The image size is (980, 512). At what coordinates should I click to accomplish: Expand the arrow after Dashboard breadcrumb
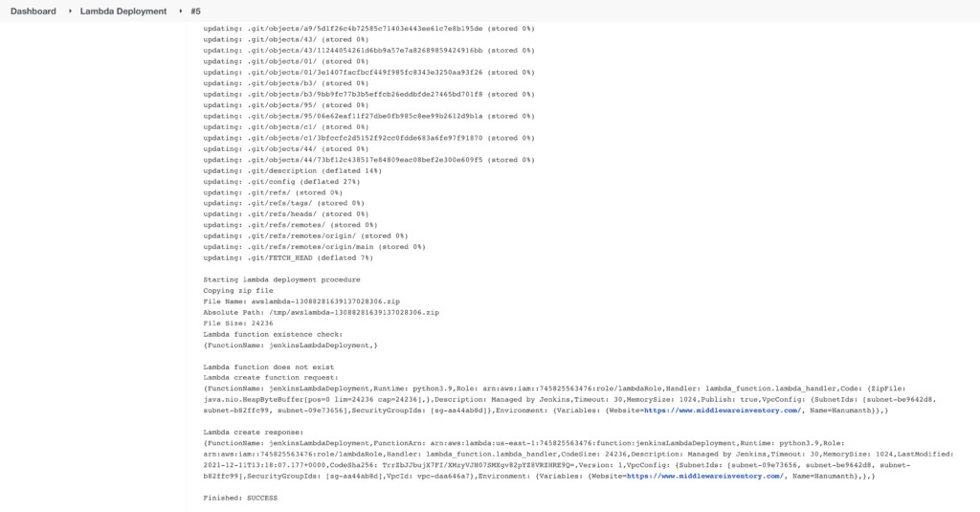tap(70, 11)
